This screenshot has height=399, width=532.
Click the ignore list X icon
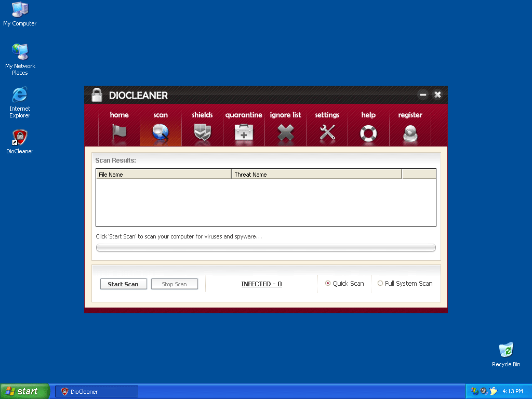point(285,133)
